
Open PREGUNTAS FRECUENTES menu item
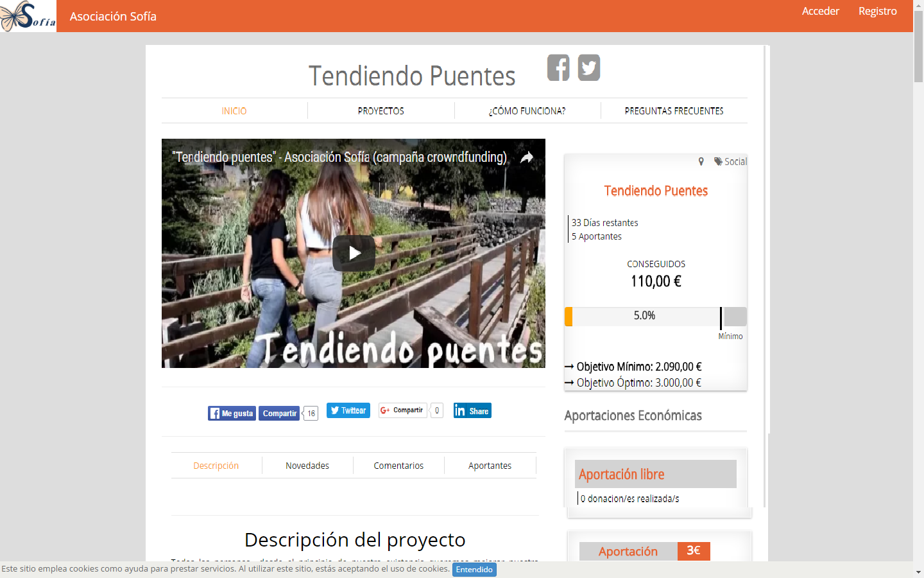pyautogui.click(x=674, y=111)
